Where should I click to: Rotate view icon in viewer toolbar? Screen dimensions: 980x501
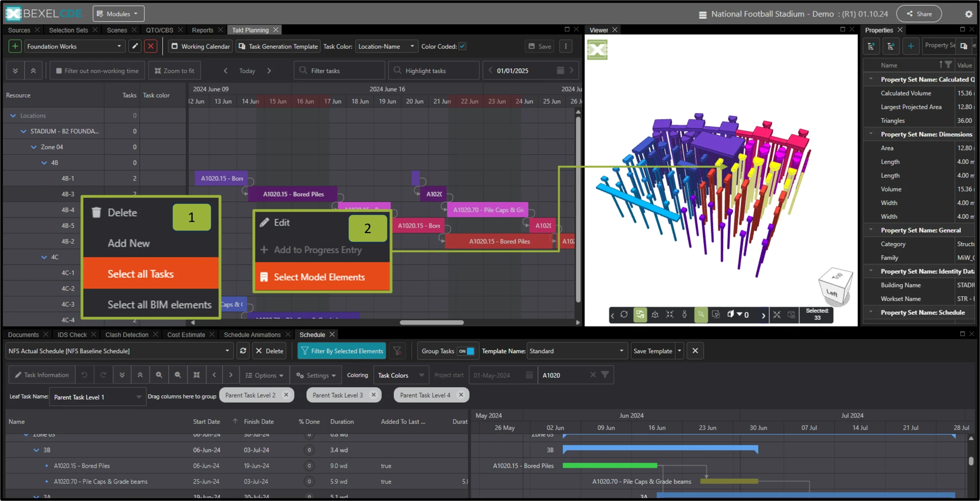click(x=624, y=314)
